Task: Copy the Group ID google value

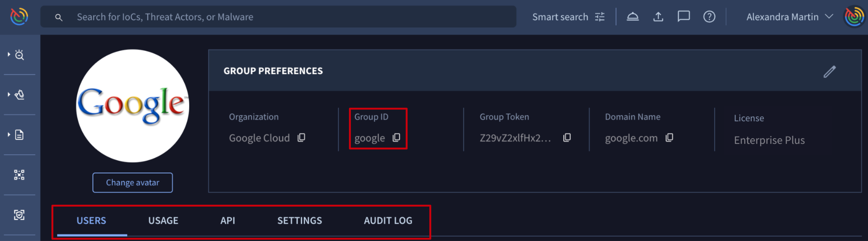Action: pyautogui.click(x=396, y=137)
